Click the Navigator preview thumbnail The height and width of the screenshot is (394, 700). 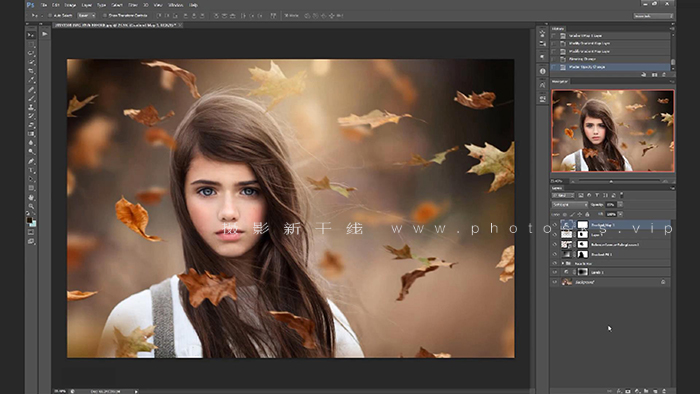613,131
